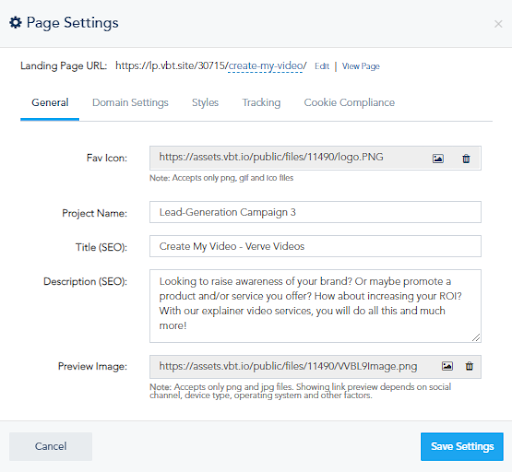
Task: Click the Fav Icon URL field
Action: point(289,158)
